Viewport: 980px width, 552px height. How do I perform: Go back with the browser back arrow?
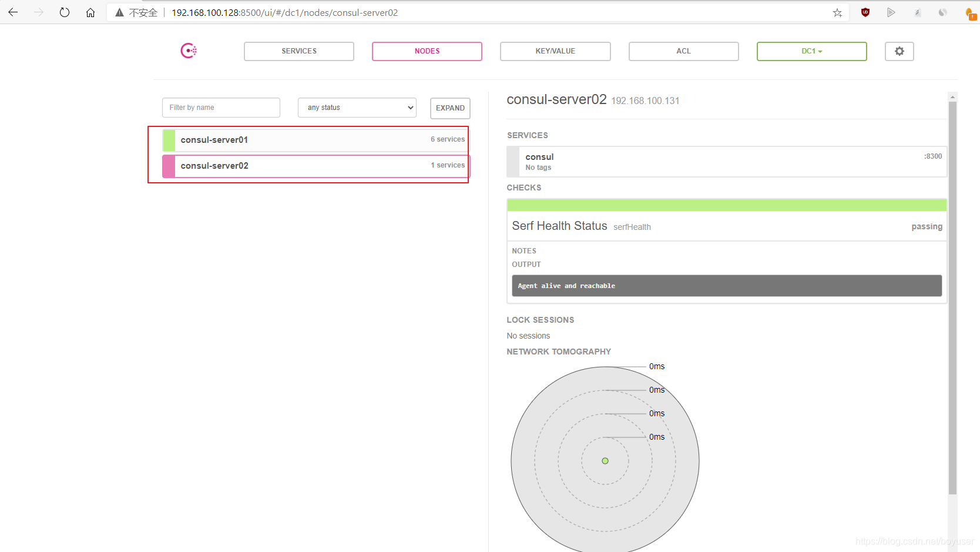tap(13, 12)
